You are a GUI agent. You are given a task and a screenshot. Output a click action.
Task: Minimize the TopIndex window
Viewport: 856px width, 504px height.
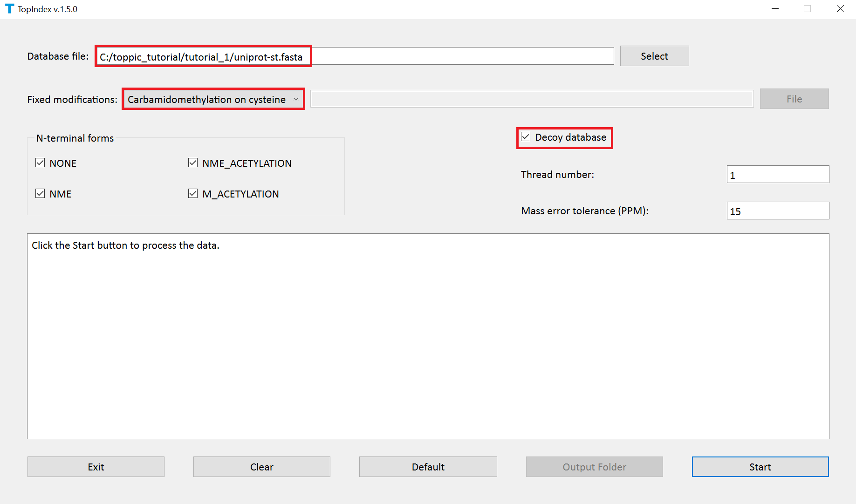(x=775, y=9)
